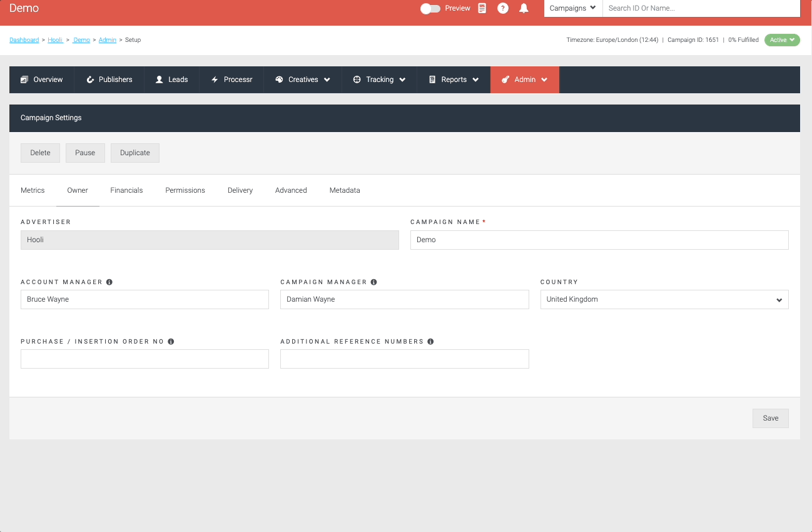The image size is (812, 532).
Task: Open the Processr menu item
Action: click(231, 79)
